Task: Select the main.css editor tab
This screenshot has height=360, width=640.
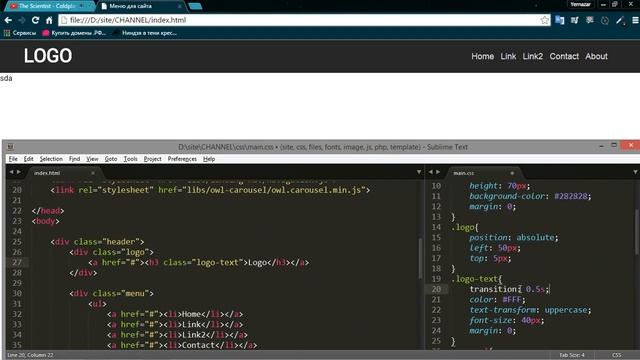Action: tap(482, 173)
